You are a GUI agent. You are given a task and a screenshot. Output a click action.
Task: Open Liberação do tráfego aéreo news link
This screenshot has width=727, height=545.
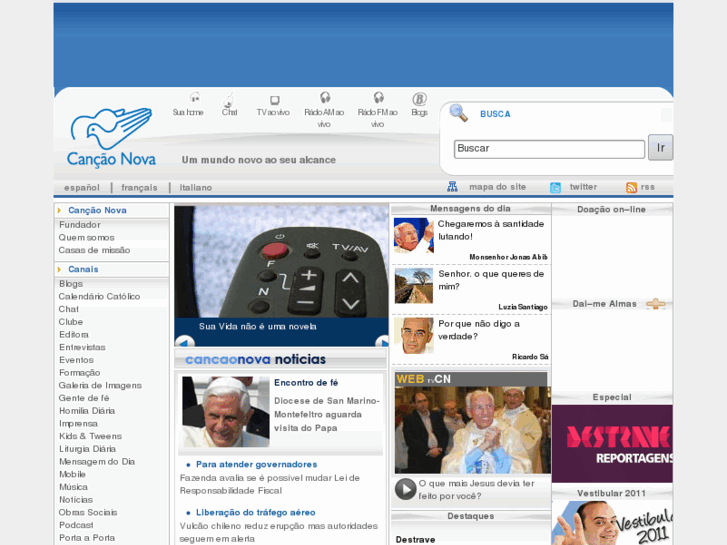click(255, 513)
